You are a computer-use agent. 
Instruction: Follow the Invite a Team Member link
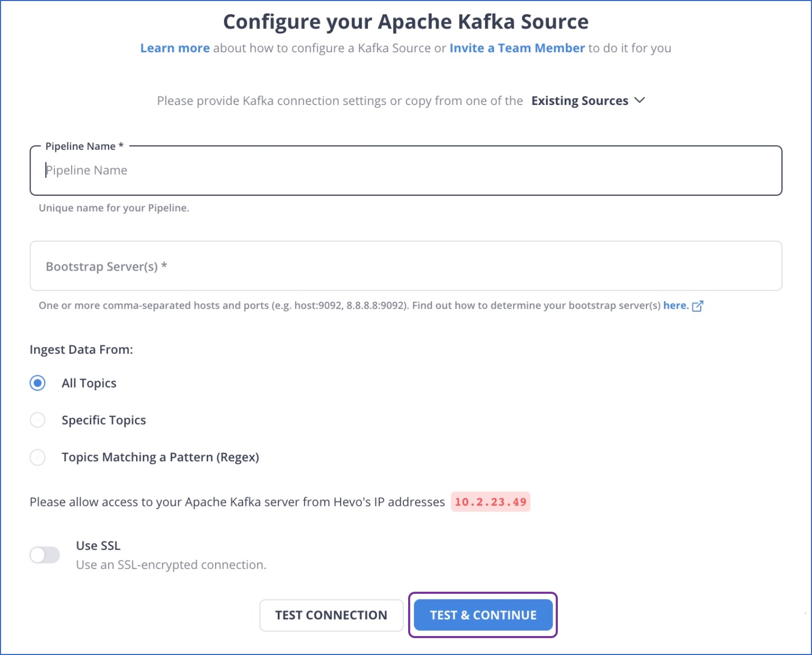point(517,48)
